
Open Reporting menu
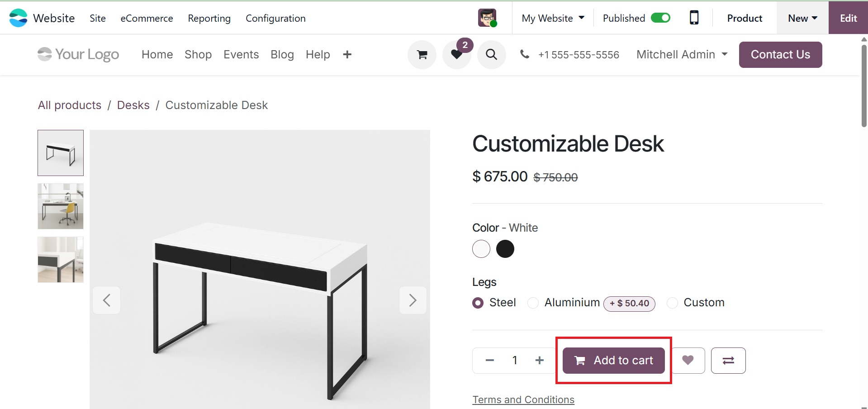point(209,18)
